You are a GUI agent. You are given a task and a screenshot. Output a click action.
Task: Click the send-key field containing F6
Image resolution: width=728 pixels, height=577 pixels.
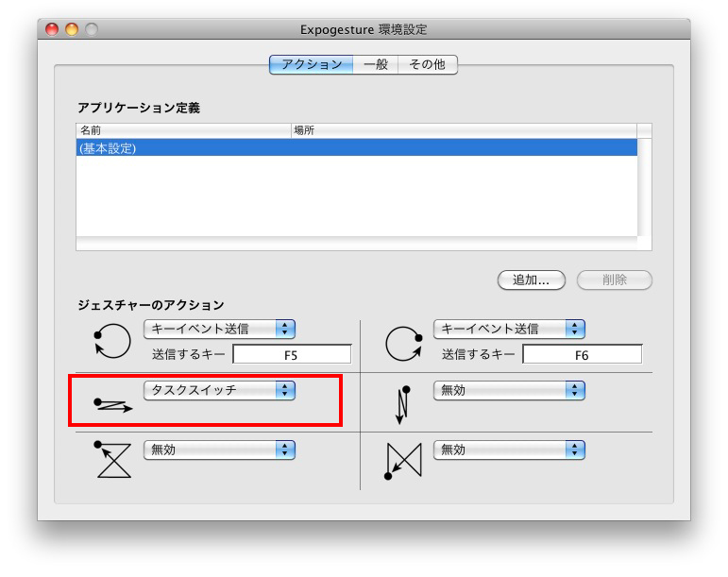583,355
